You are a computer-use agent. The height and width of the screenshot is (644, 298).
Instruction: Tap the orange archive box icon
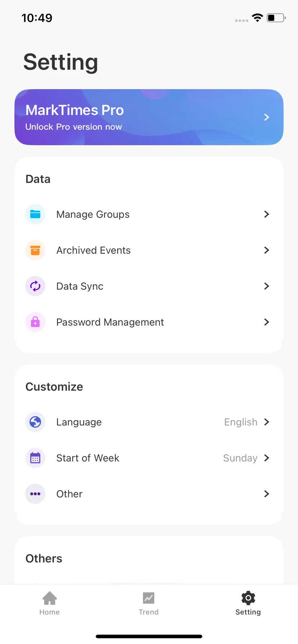[x=35, y=250]
